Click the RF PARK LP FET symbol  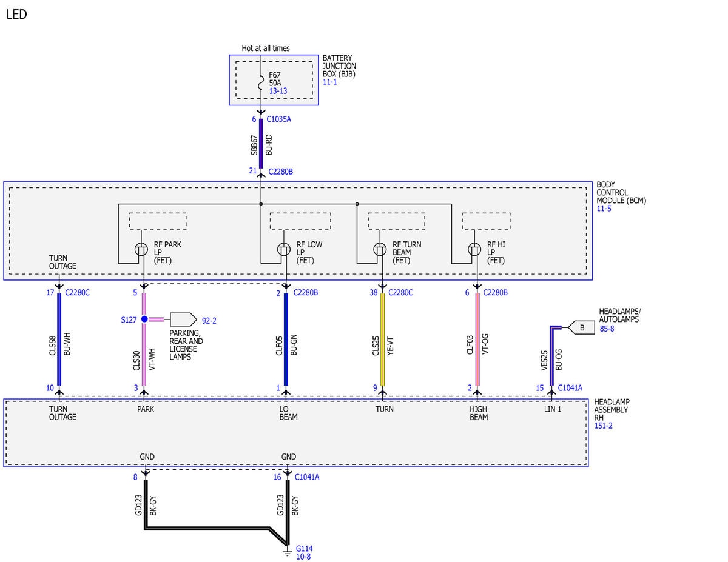141,249
